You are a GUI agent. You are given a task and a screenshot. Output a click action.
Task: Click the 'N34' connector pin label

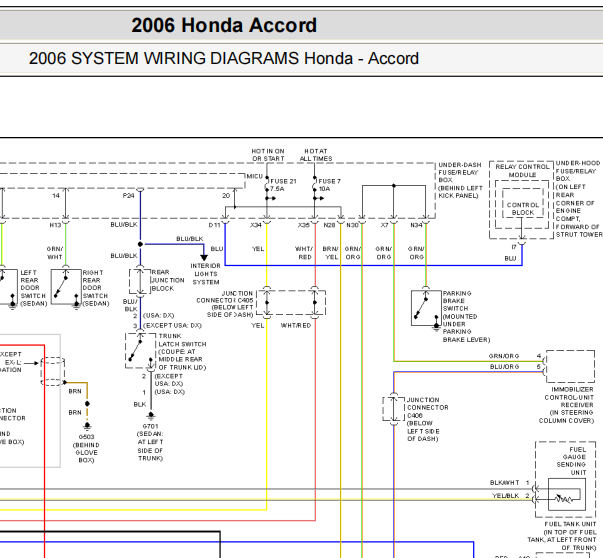coord(416,225)
